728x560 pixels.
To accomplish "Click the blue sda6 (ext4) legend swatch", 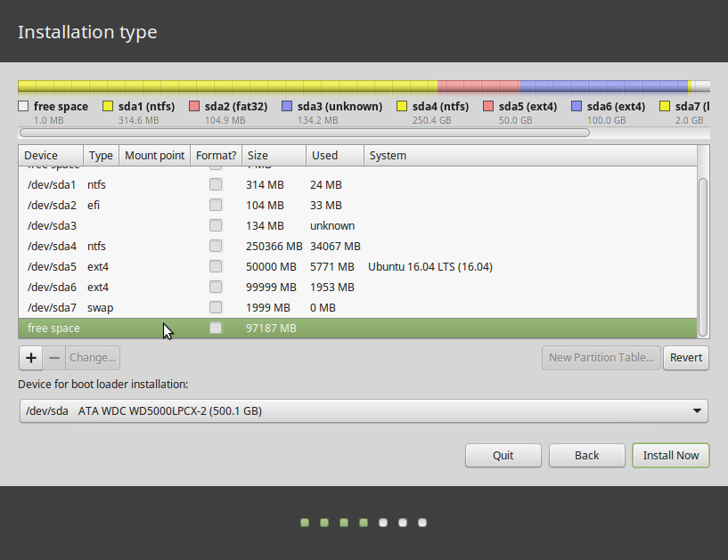I will [x=577, y=107].
